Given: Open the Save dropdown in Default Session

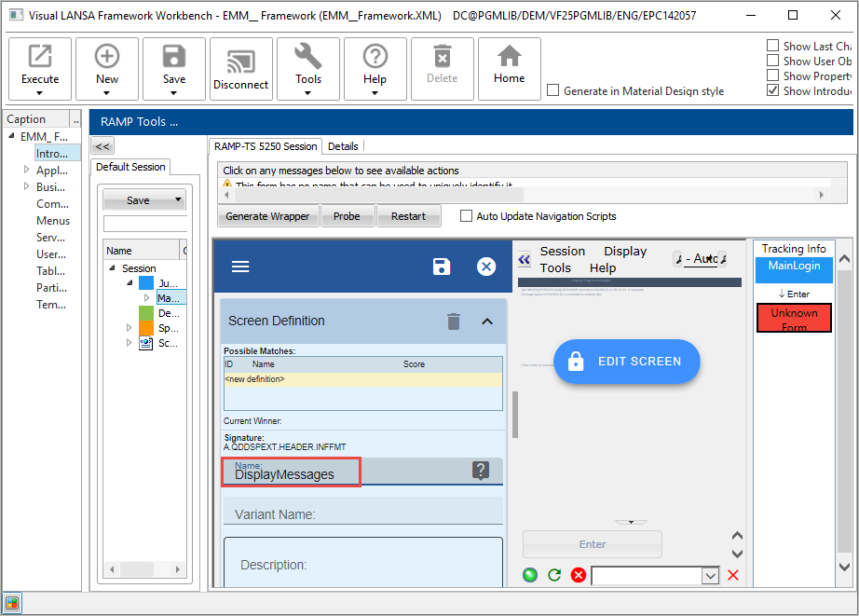Looking at the screenshot, I should pyautogui.click(x=178, y=200).
